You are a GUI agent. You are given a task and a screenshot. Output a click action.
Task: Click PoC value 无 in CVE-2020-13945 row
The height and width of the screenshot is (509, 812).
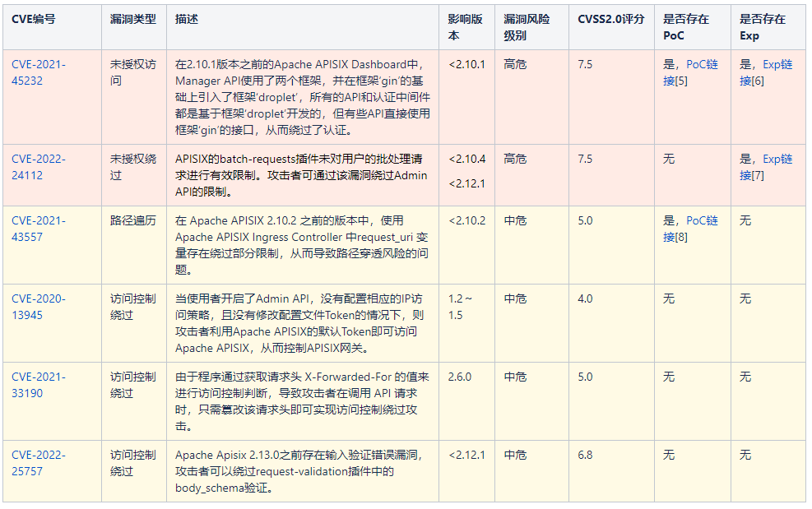(x=669, y=299)
